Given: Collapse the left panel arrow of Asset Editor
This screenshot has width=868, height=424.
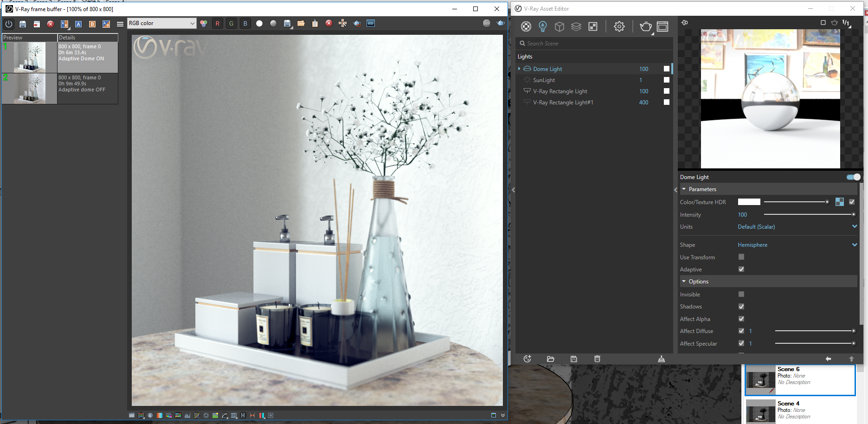Looking at the screenshot, I should click(x=513, y=190).
